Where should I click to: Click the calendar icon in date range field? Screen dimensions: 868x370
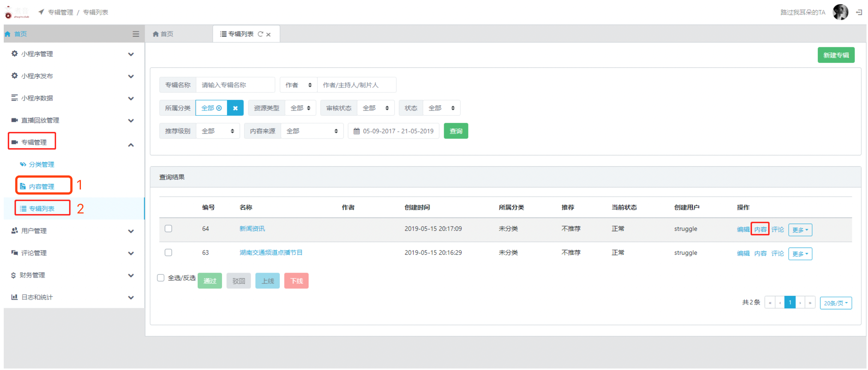coord(356,131)
